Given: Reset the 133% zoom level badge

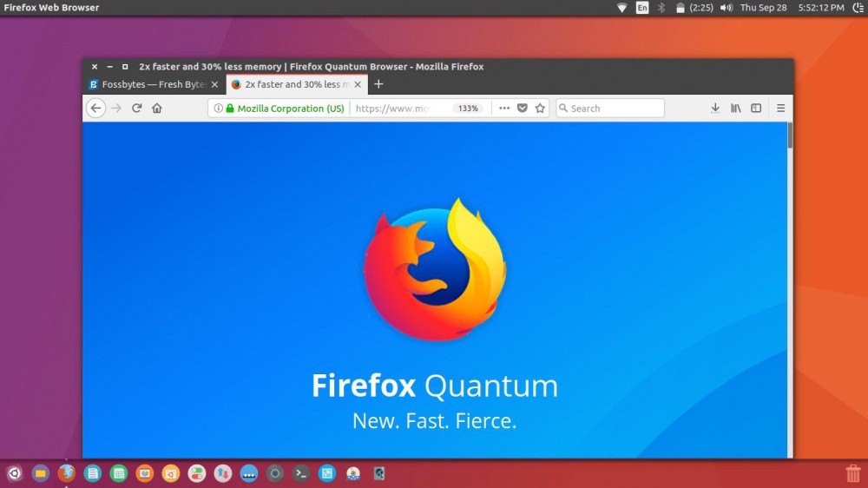Looking at the screenshot, I should point(468,109).
